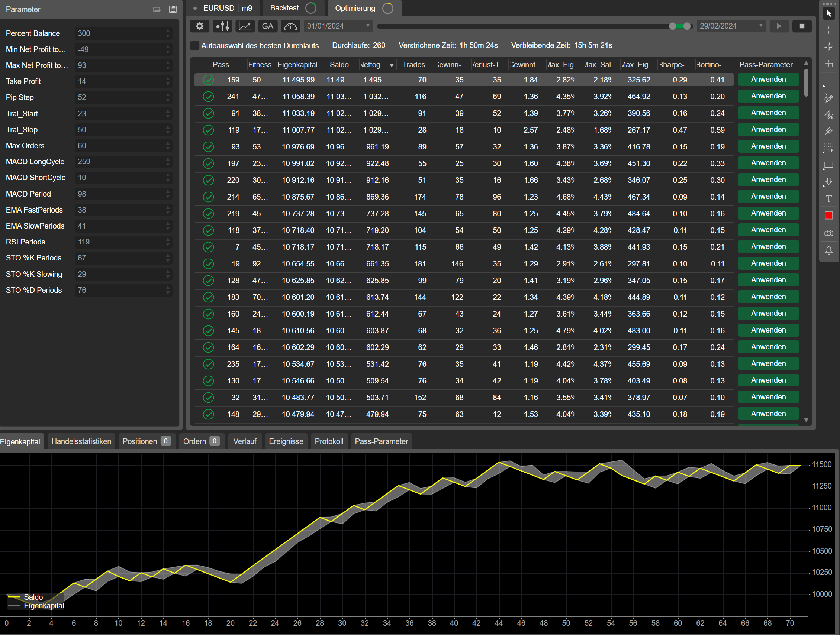Apply parameters of pass 148 with Anwenden
840x635 pixels.
click(x=768, y=414)
